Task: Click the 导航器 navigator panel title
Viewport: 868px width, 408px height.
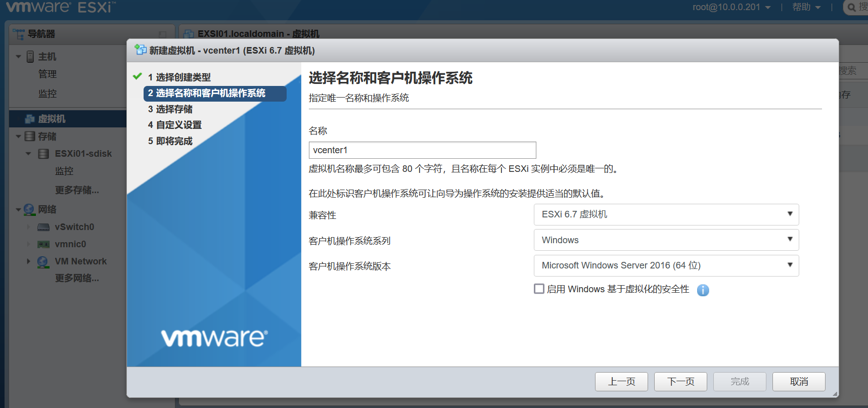Action: coord(41,34)
